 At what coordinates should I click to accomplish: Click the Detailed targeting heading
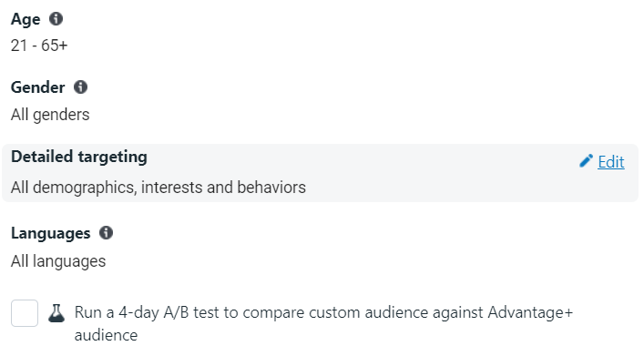tap(79, 158)
